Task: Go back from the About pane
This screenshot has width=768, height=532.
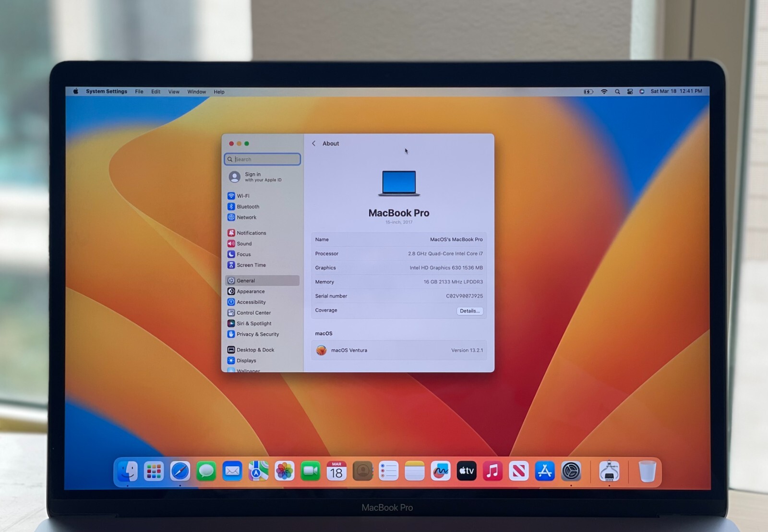Action: click(x=314, y=144)
